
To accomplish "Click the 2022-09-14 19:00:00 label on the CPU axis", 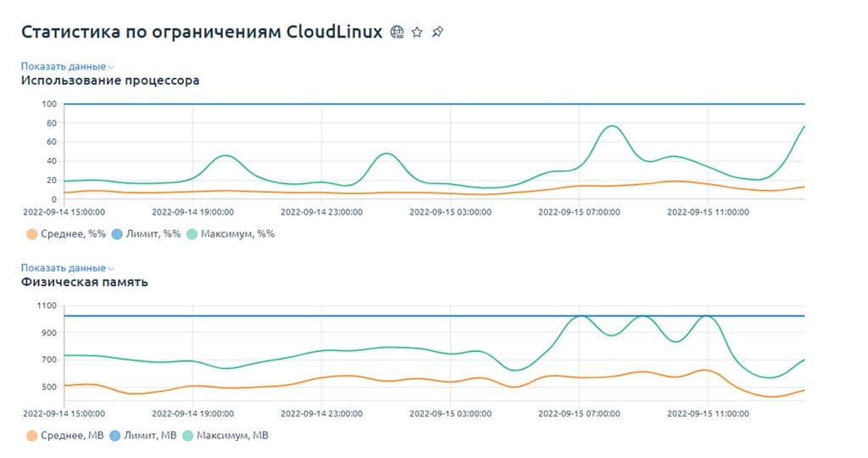I will [x=192, y=212].
